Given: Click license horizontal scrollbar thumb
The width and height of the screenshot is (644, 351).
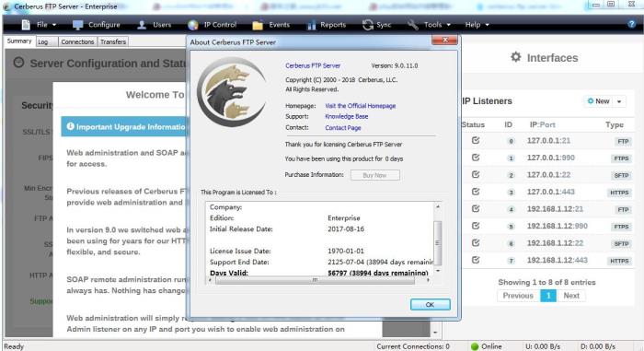Looking at the screenshot, I should coord(315,280).
